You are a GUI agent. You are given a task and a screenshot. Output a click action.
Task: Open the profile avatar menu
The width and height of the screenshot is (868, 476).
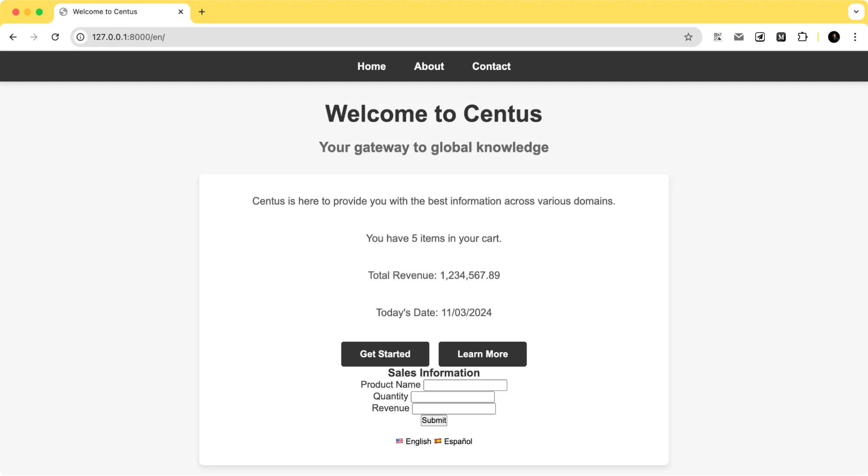pos(834,37)
